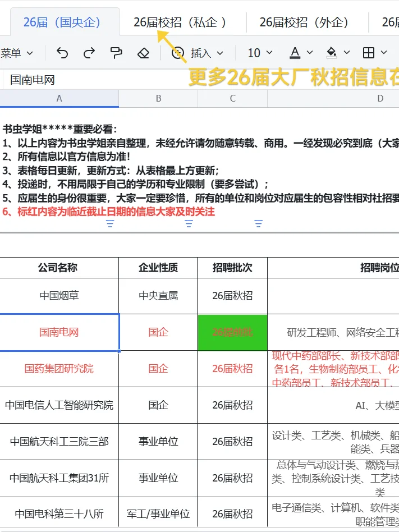Viewport: 399px width, 532px height.
Task: Select column C header
Action: point(233,98)
